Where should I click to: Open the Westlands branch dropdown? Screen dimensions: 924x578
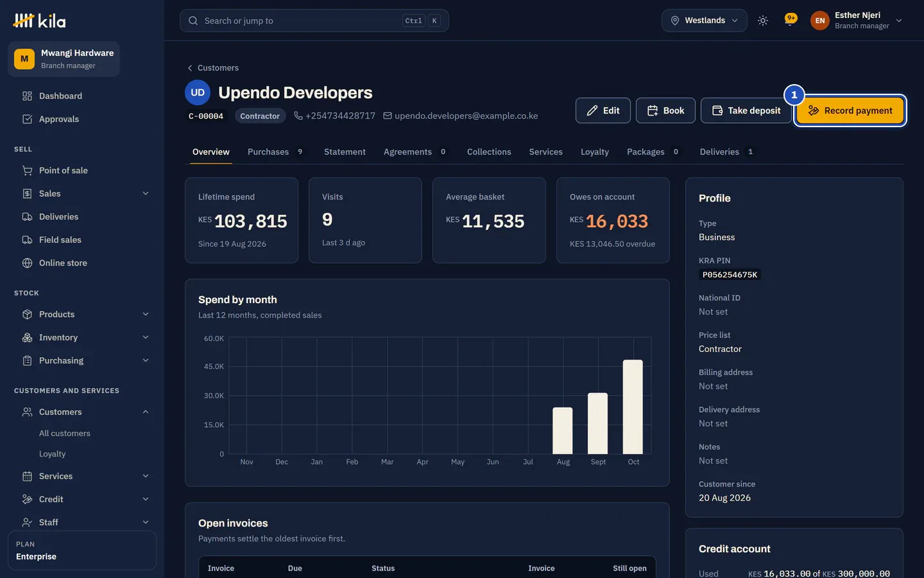705,21
